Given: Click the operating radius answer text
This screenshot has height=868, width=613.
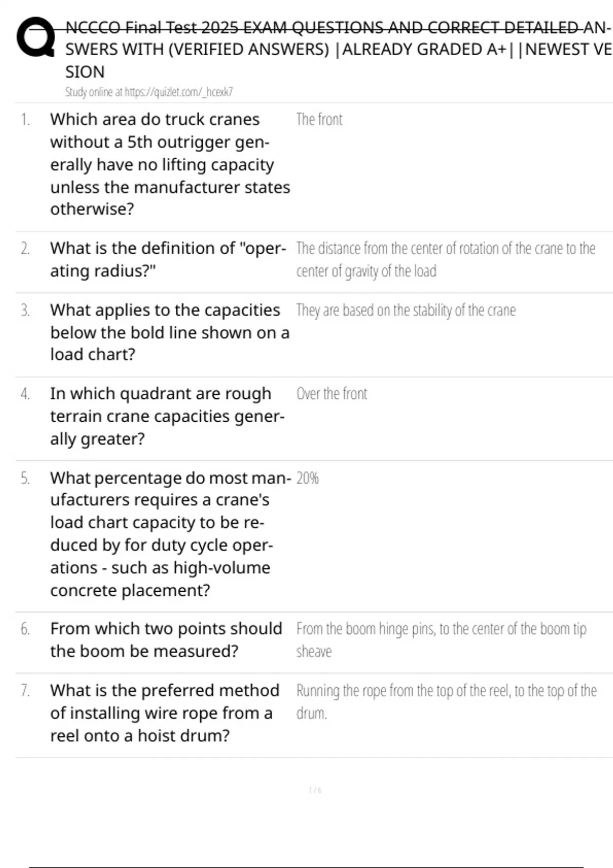Looking at the screenshot, I should pos(445,259).
